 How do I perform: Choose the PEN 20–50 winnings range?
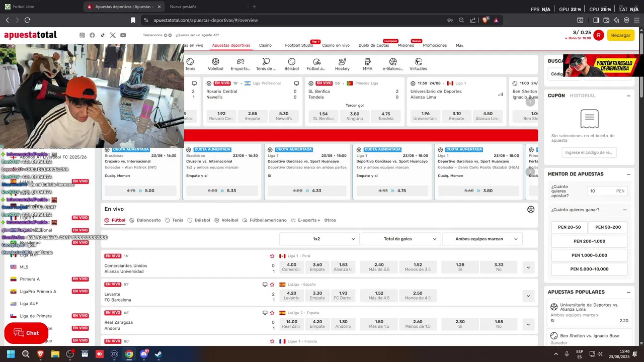(569, 227)
